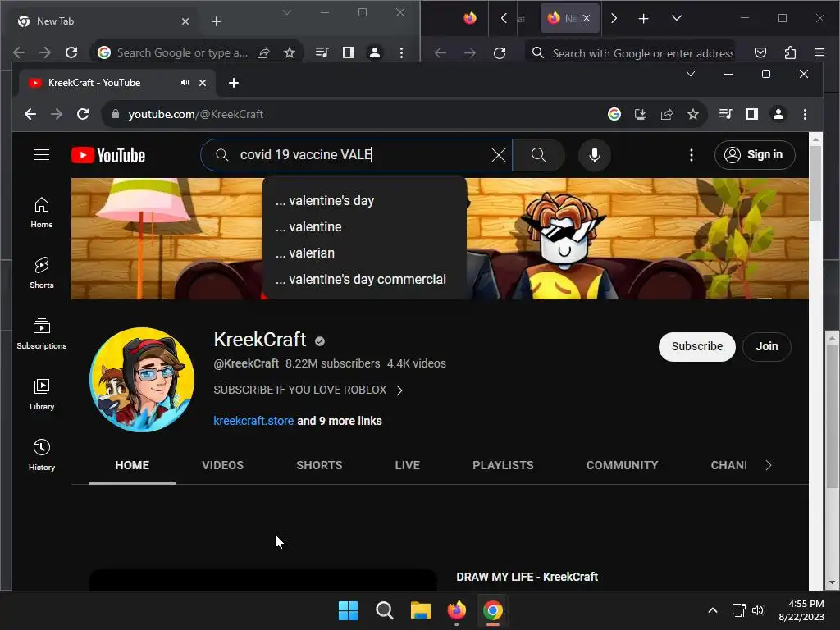Open File Explorer from taskbar
This screenshot has height=630, width=840.
tap(421, 610)
